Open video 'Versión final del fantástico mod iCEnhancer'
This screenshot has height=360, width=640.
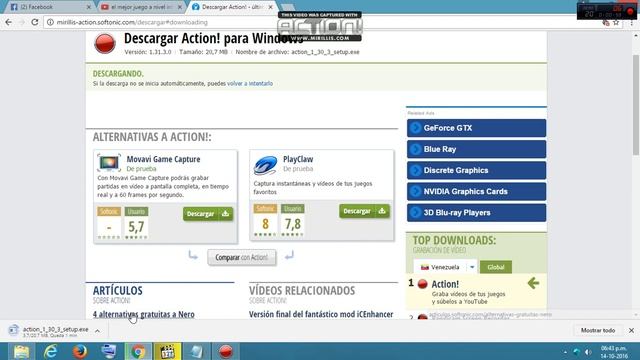coord(321,314)
